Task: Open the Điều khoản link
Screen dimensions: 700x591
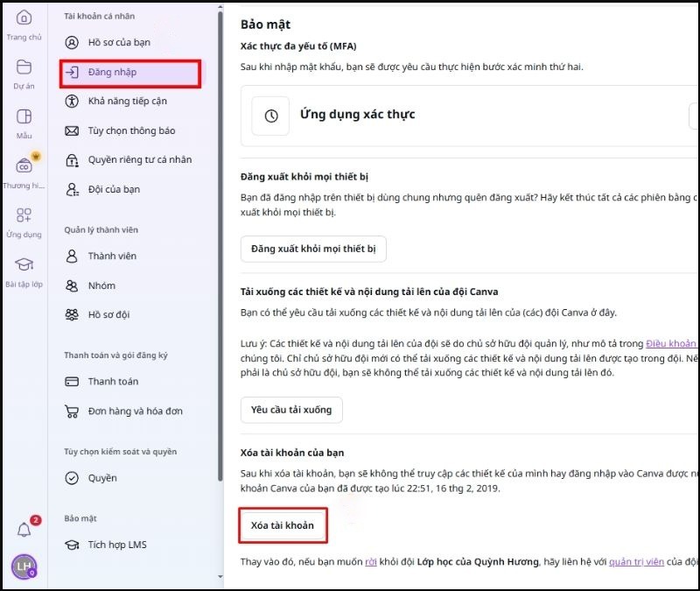Action: 671,343
